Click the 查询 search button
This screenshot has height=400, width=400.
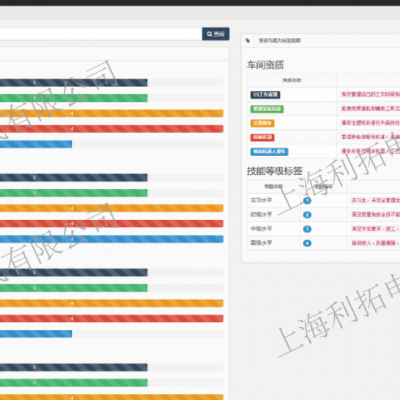point(216,34)
